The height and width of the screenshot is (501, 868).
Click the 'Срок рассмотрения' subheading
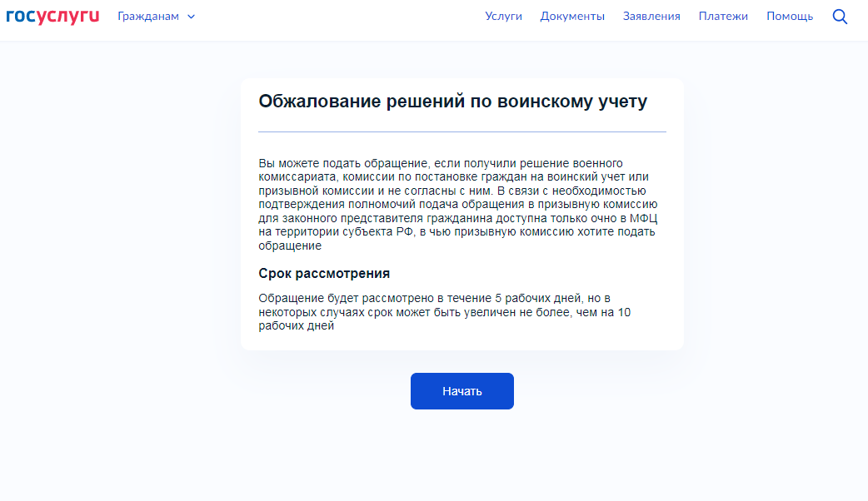coord(324,274)
